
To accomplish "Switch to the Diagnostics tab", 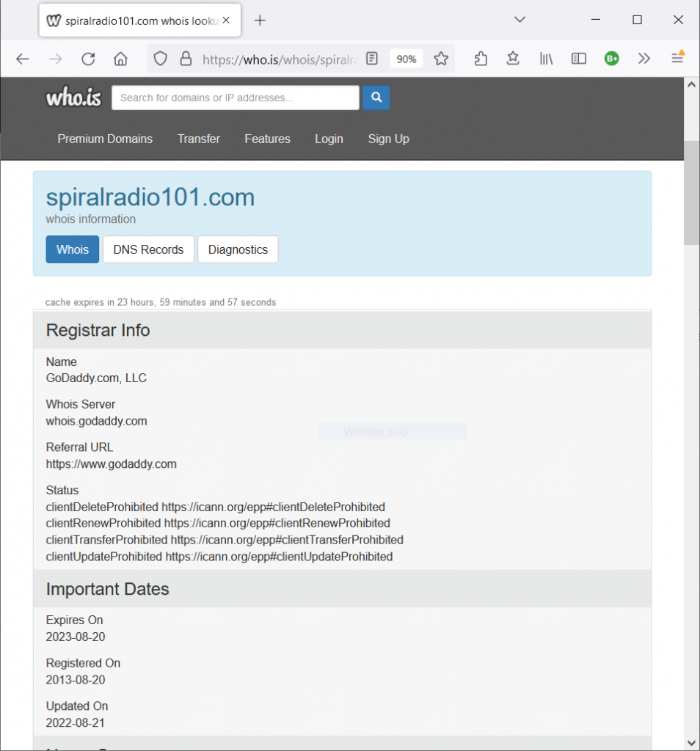I will coord(238,249).
